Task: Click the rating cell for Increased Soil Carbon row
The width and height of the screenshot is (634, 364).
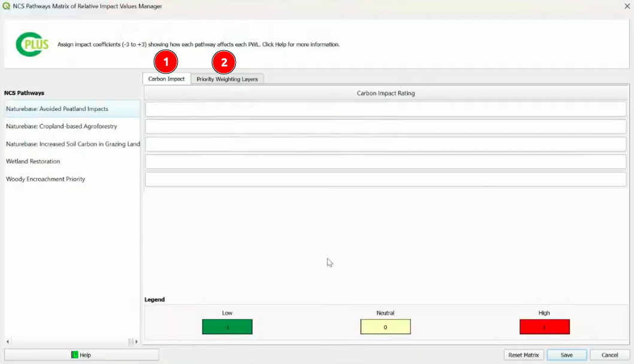Action: 386,144
